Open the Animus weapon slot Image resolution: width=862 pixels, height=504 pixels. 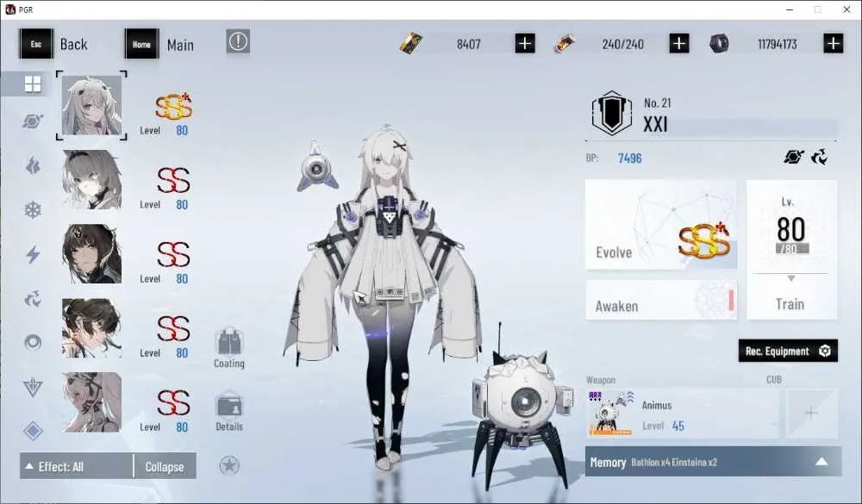(x=682, y=414)
